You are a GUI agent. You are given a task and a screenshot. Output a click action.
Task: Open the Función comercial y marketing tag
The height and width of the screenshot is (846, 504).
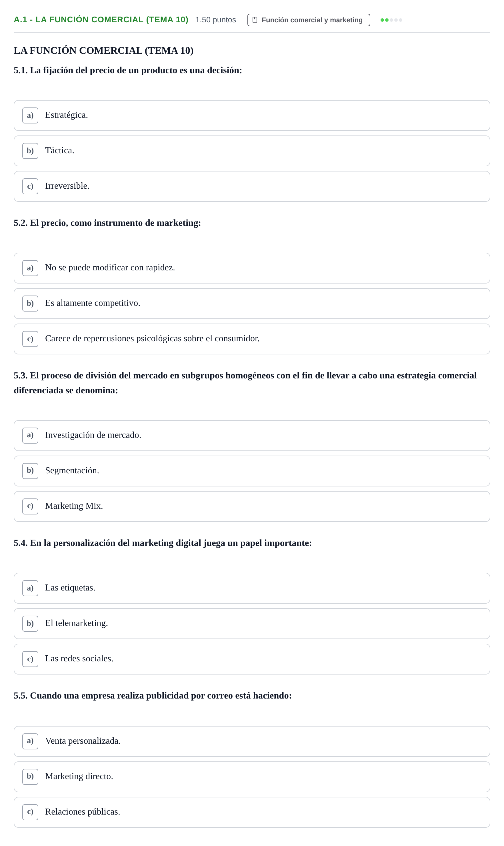pos(309,20)
